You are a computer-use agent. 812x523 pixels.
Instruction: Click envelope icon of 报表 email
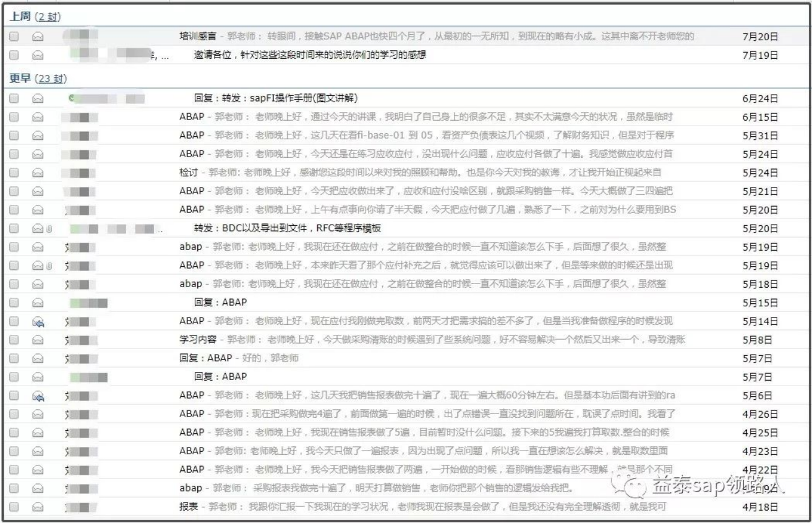tap(38, 507)
